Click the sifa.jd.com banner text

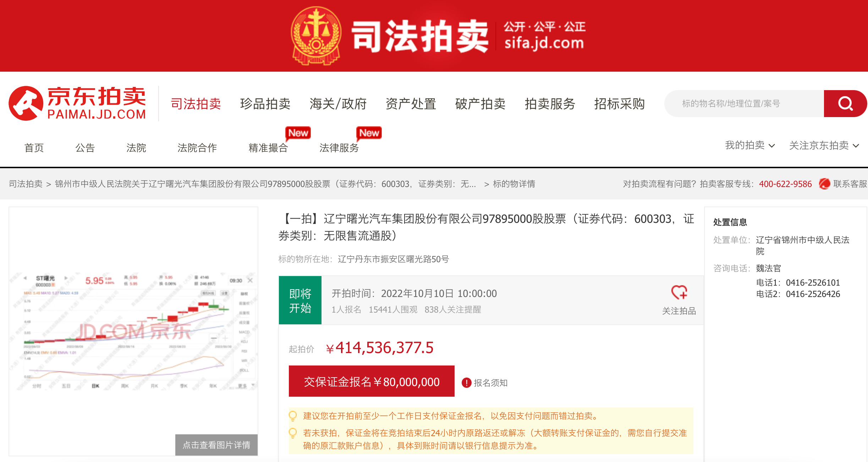tap(544, 44)
